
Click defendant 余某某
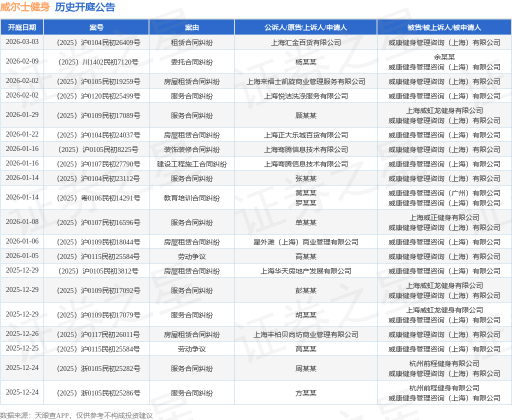[x=444, y=57]
